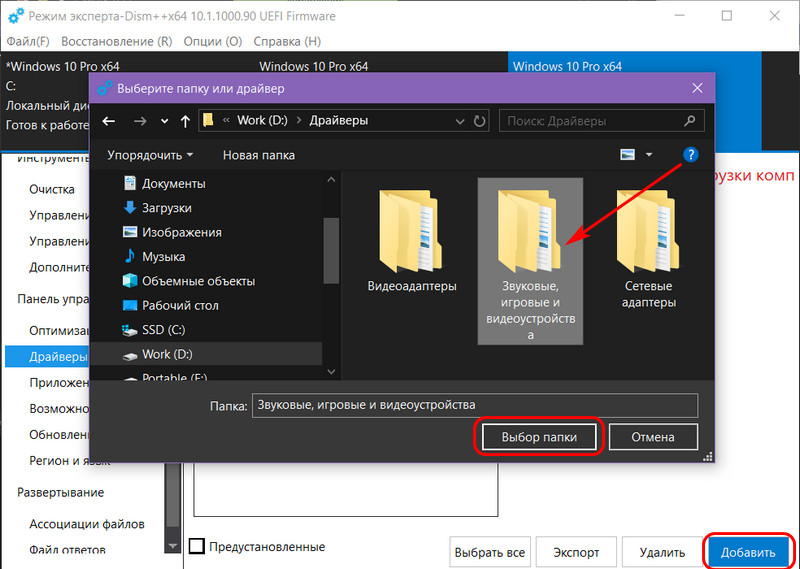Click Work (D:) in the address breadcrumb

coord(262,121)
